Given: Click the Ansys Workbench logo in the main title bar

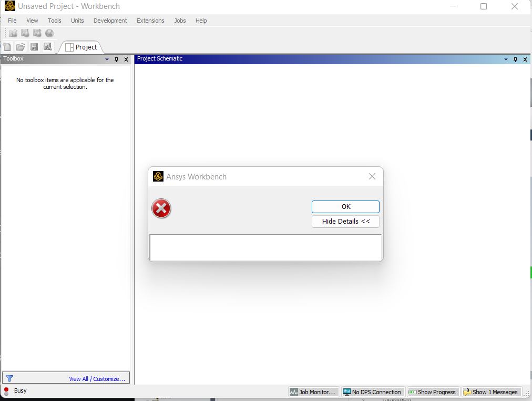Looking at the screenshot, I should pos(10,6).
